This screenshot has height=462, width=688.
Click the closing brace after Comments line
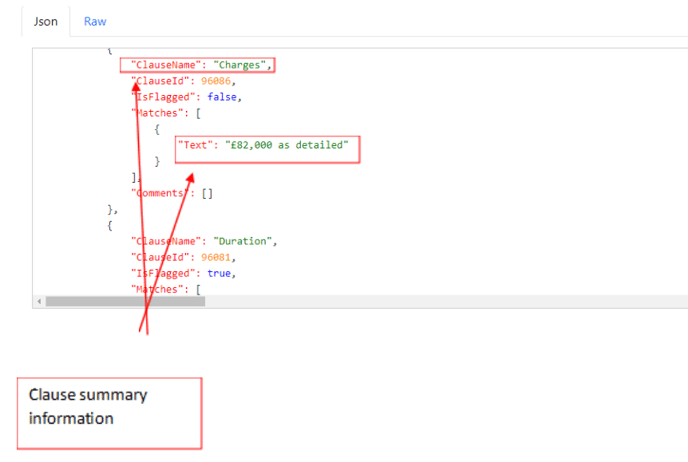tap(112, 209)
